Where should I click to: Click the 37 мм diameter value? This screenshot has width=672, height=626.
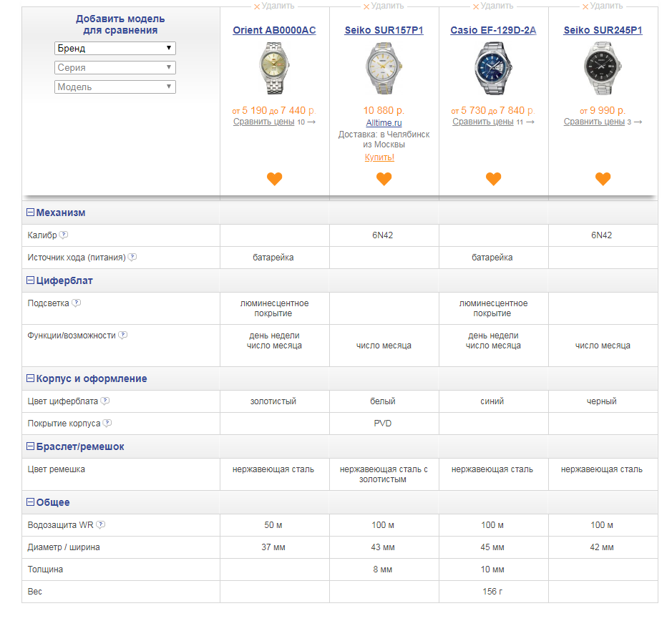tap(273, 547)
